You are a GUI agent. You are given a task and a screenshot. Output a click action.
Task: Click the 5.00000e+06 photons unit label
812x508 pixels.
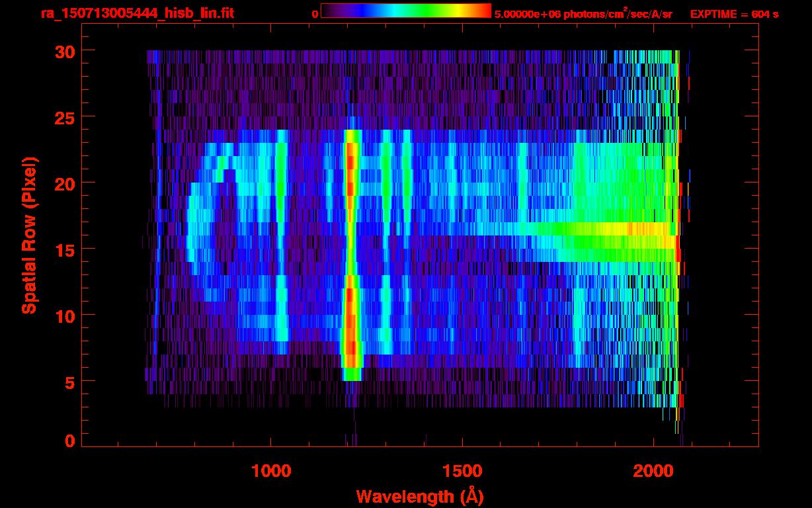583,14
